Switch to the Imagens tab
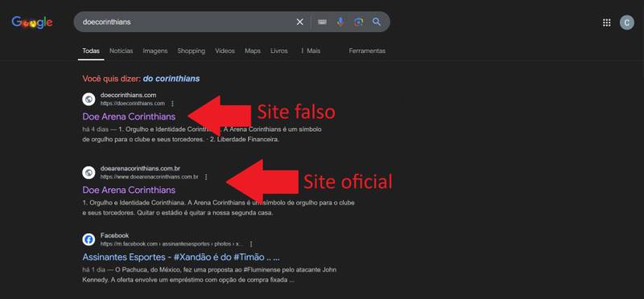This screenshot has width=644, height=299. (x=155, y=51)
